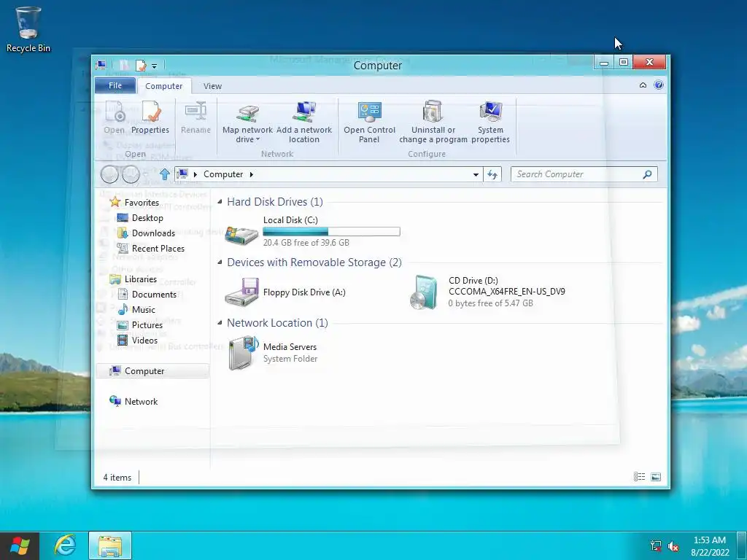Click the Open ribbon icon

[115, 117]
